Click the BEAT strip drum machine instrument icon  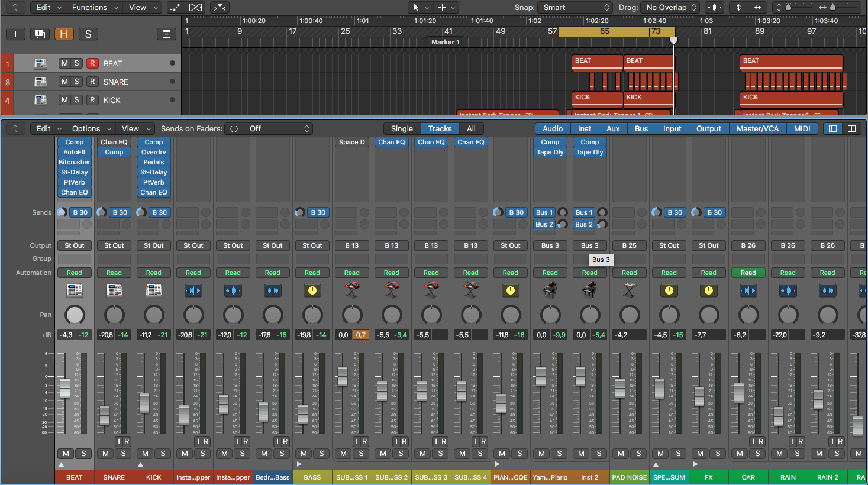point(75,290)
